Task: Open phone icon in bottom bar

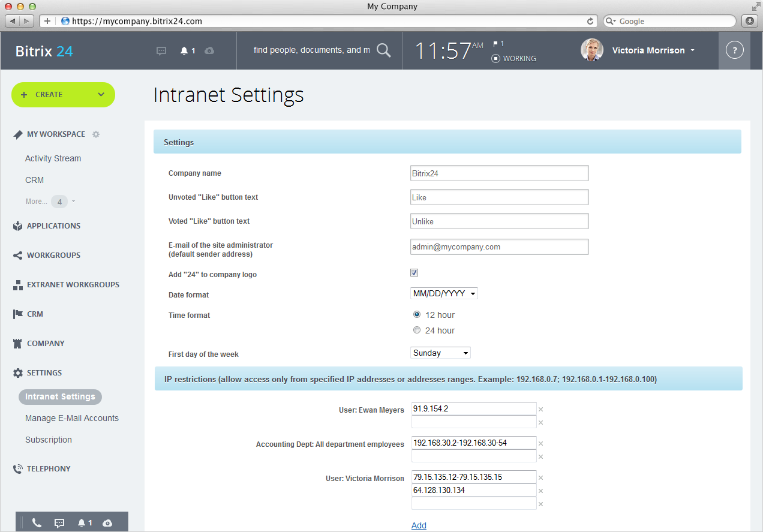Action: click(37, 523)
